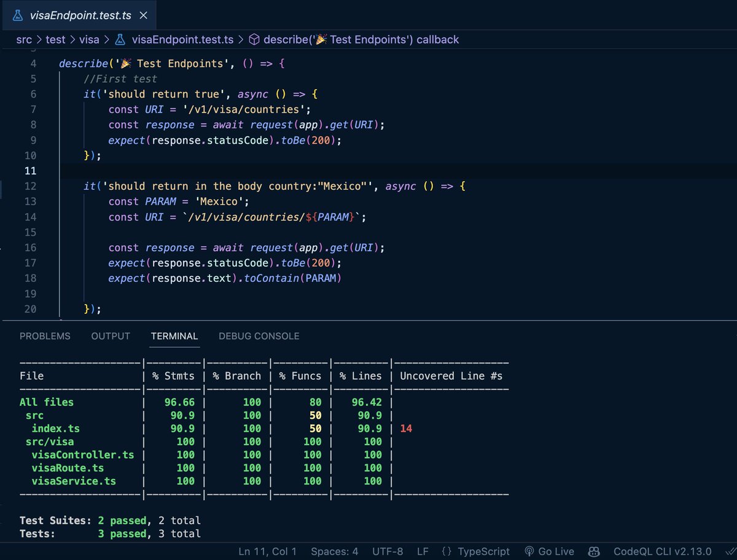Screen dimensions: 737x560
Task: Click 'visaService.ts' in the coverage table
Action: [74, 481]
